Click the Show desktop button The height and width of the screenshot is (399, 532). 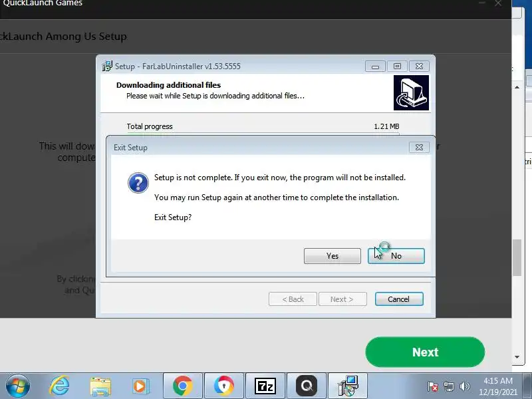(x=527, y=386)
